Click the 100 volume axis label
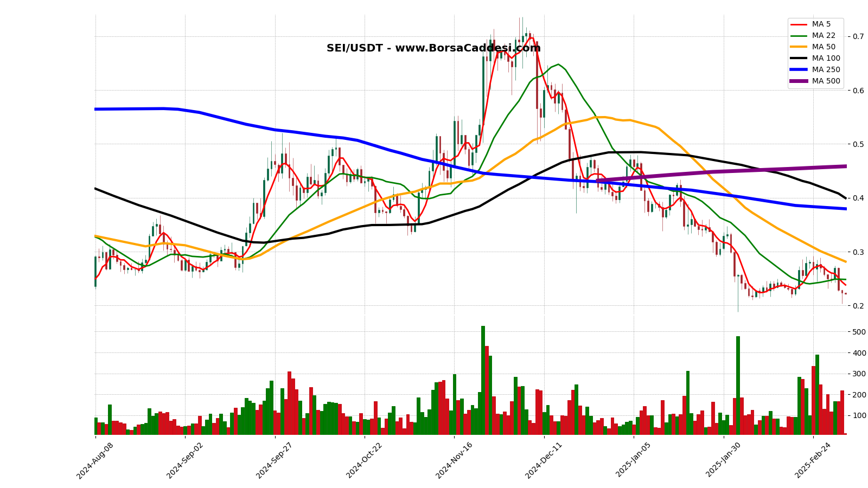Image resolution: width=868 pixels, height=488 pixels. [x=860, y=415]
